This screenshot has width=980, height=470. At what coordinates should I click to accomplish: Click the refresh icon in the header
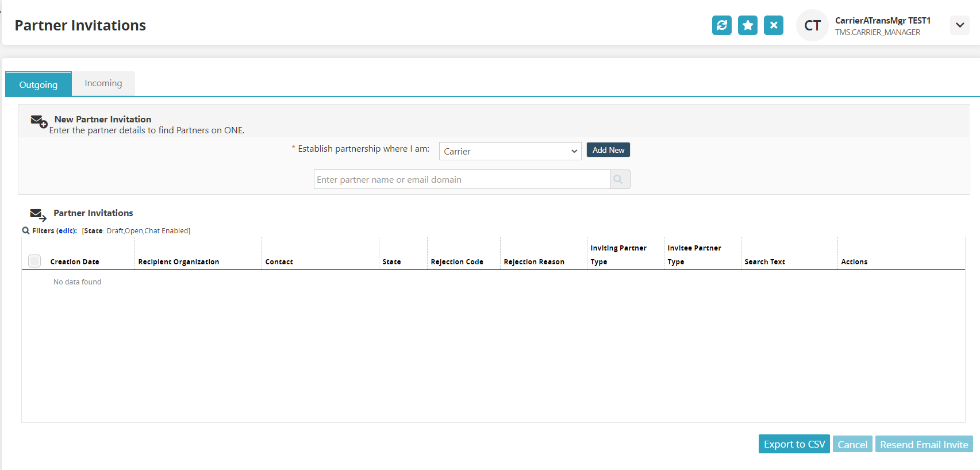(x=721, y=25)
